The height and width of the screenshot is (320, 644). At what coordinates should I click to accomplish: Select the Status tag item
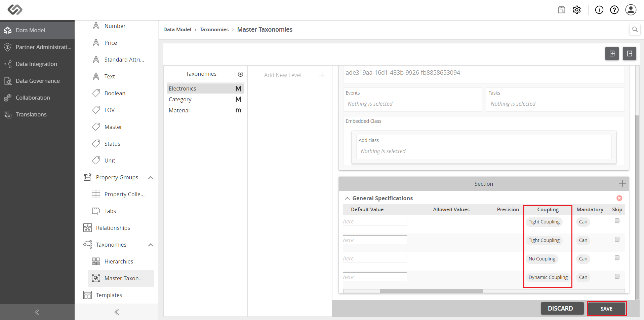(121, 144)
